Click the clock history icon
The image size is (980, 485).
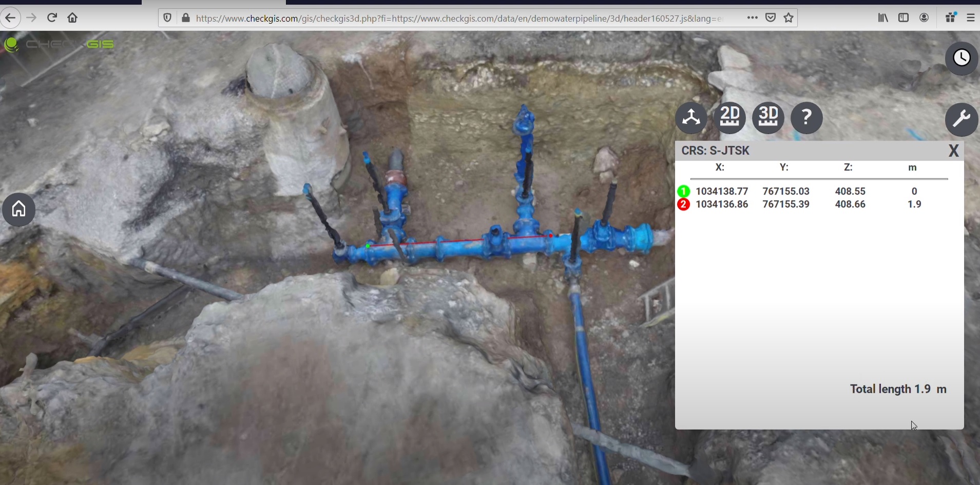point(961,58)
